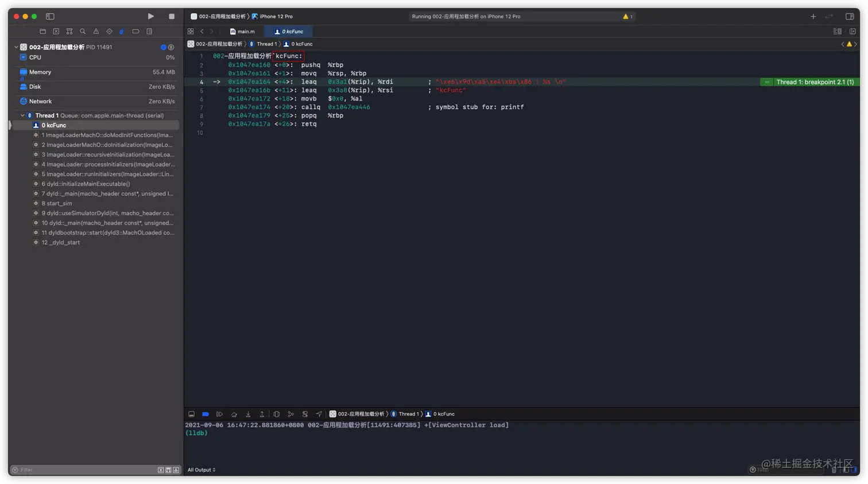This screenshot has width=868, height=484.
Task: Open the Test navigator diamond icon
Action: pos(109,32)
